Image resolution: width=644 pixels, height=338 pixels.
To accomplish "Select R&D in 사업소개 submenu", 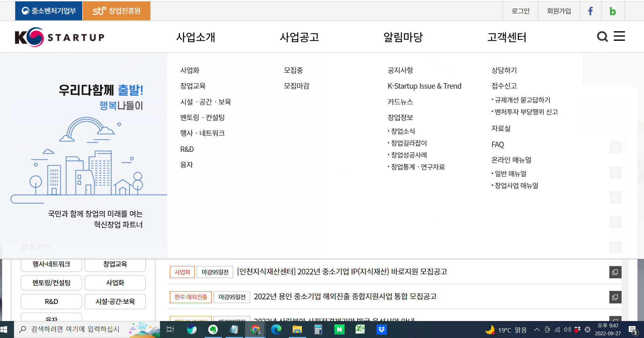I will coord(187,149).
